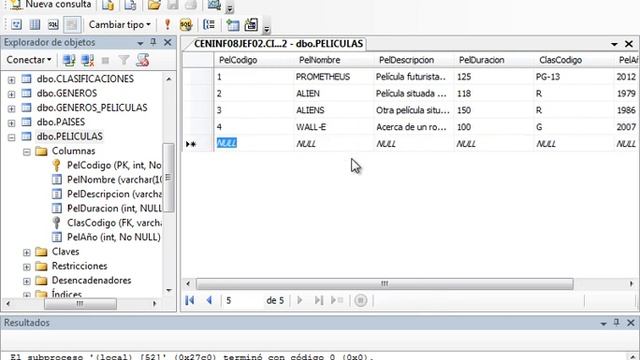Click the data grid horizontal scrollbar
The height and width of the screenshot is (360, 640).
pyautogui.click(x=384, y=284)
